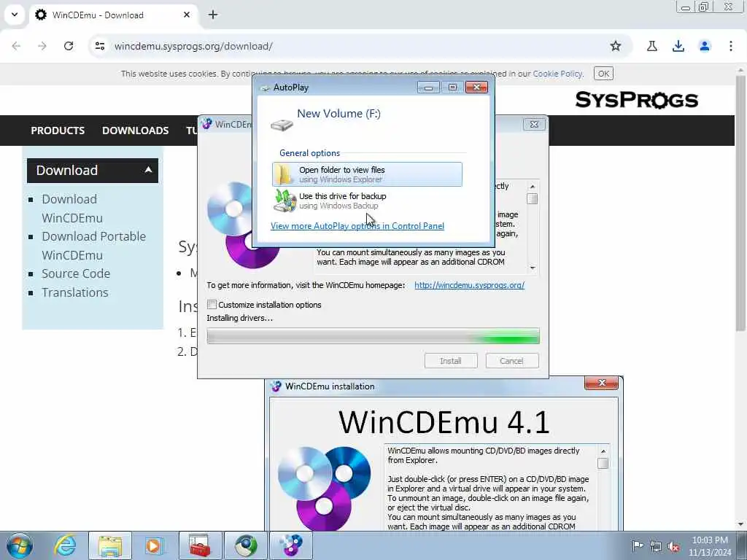The height and width of the screenshot is (560, 747).
Task: Open the Translations sidebar link
Action: pyautogui.click(x=75, y=292)
